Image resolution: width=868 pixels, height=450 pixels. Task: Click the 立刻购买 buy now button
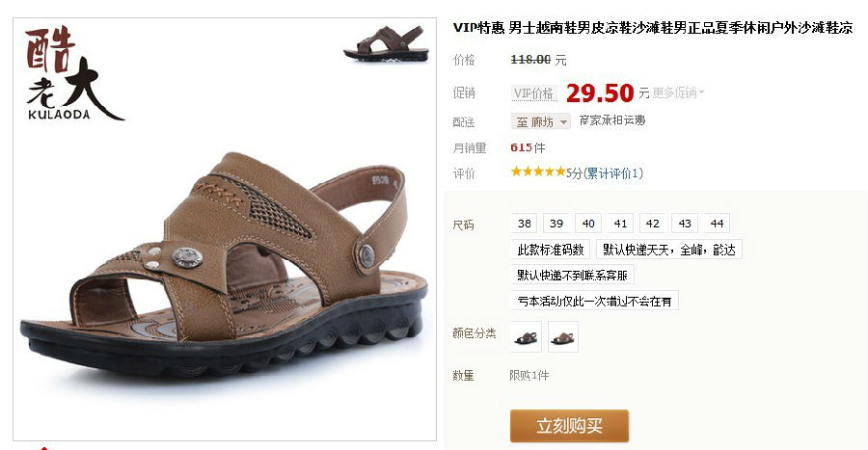pos(569,426)
